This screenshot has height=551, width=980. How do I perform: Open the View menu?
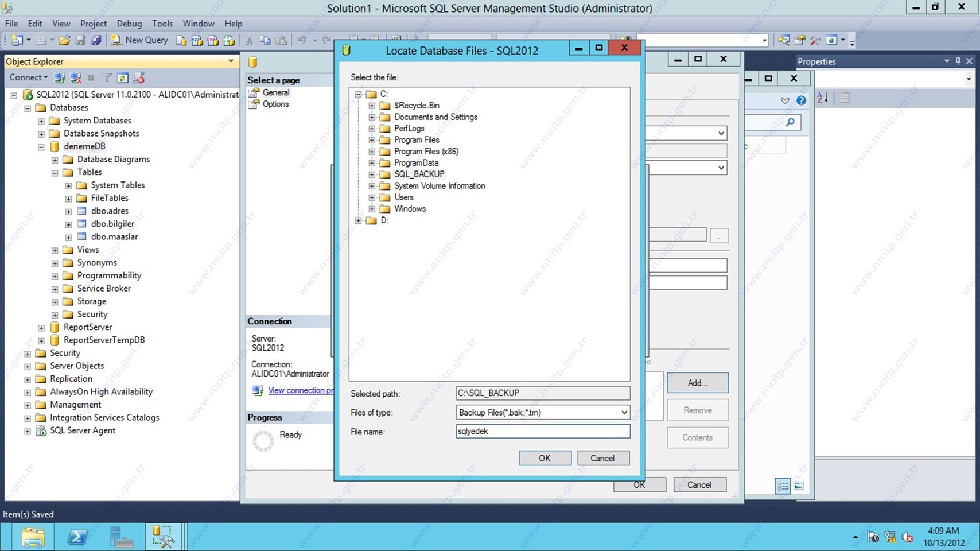[61, 24]
